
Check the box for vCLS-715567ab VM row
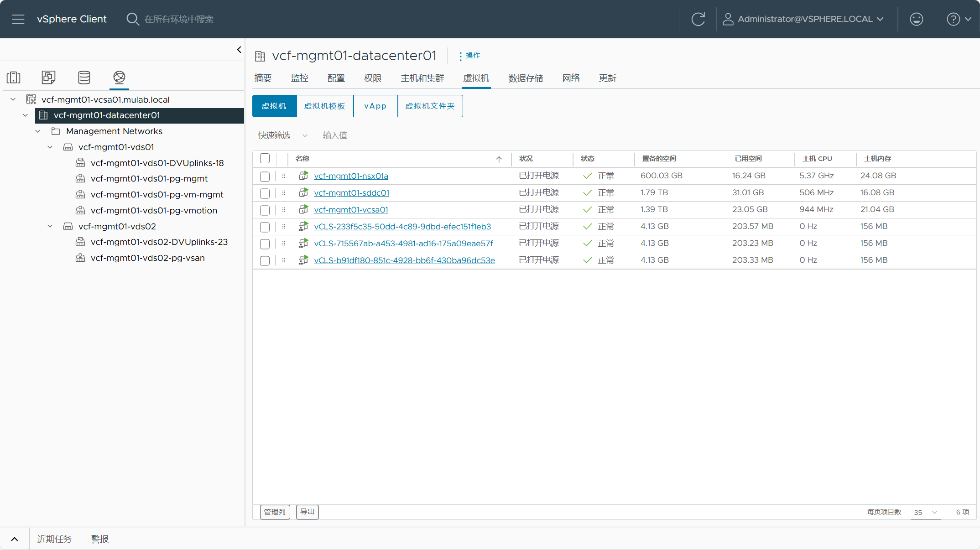point(265,244)
